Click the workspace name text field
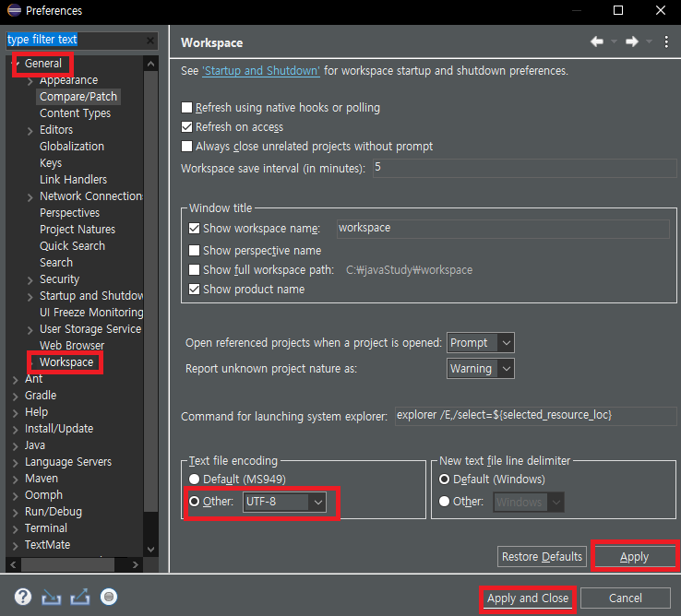 pyautogui.click(x=503, y=229)
